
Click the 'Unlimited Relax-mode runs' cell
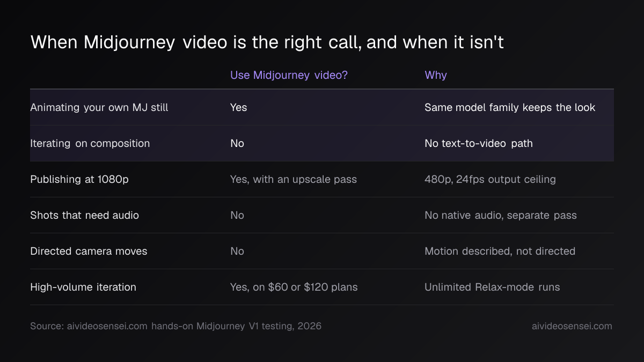click(492, 287)
